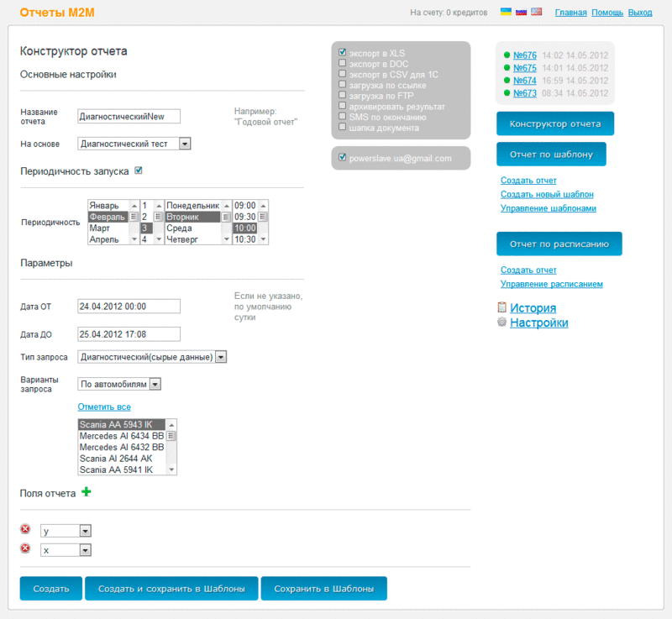
Task: Select 'Январь' in month list
Action: (108, 206)
